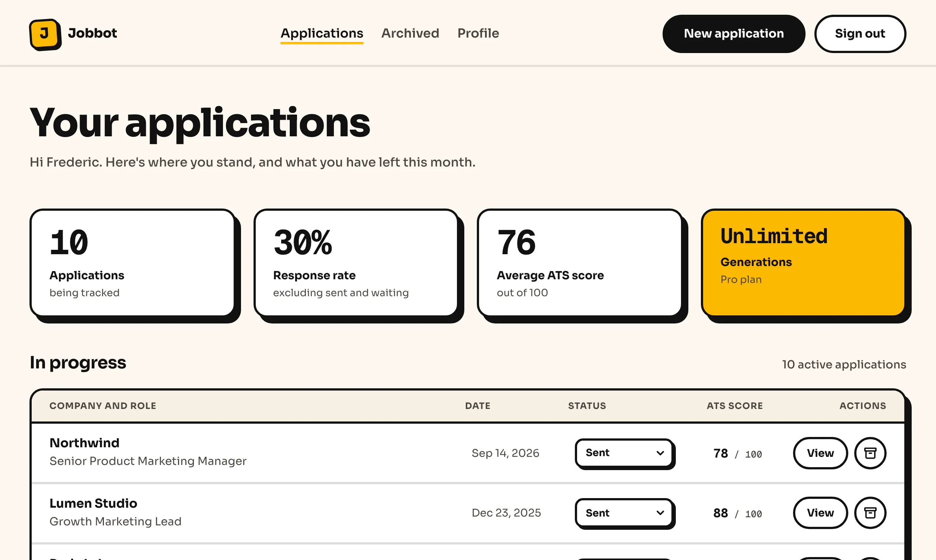Select the Applications tab
Image resolution: width=936 pixels, height=560 pixels.
click(x=322, y=34)
